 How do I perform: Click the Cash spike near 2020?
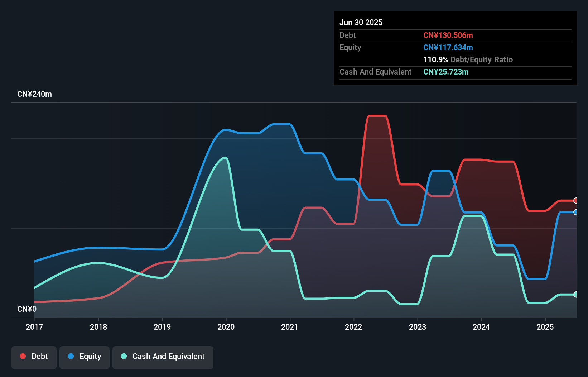(225, 158)
